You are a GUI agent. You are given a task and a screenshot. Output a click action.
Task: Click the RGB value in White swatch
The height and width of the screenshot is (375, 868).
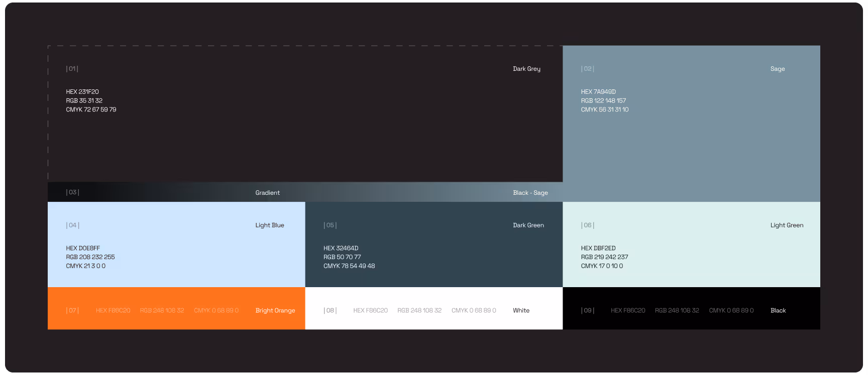tap(419, 311)
